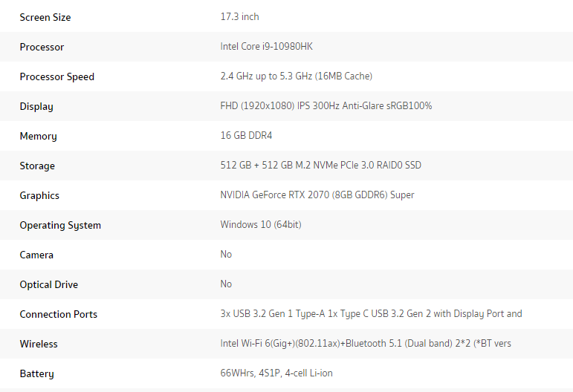Click the Operating System label
The height and width of the screenshot is (392, 573).
[60, 225]
